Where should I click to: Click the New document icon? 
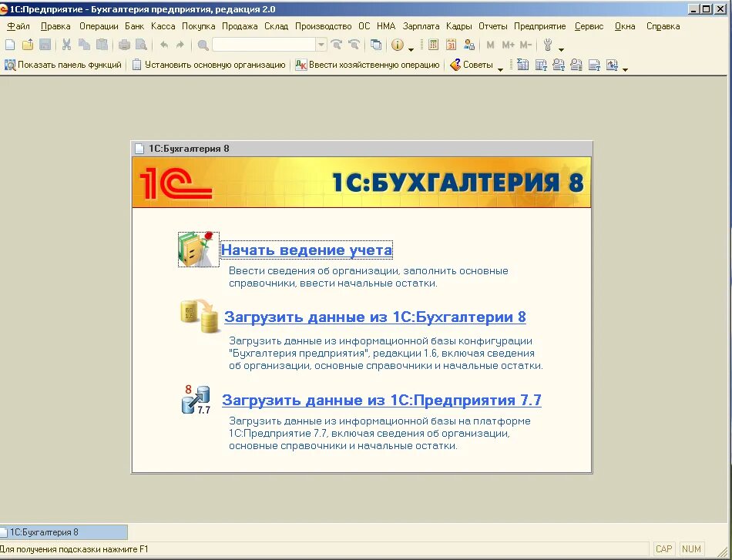[10, 45]
